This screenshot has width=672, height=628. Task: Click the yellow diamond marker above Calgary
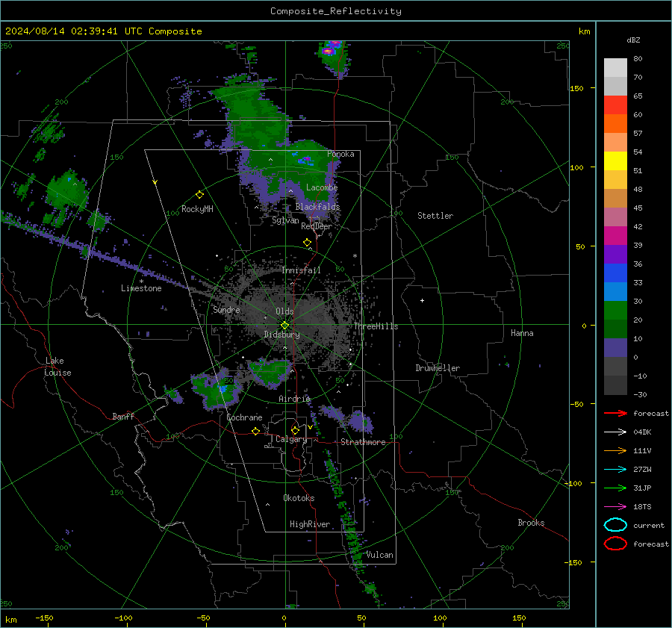point(295,430)
